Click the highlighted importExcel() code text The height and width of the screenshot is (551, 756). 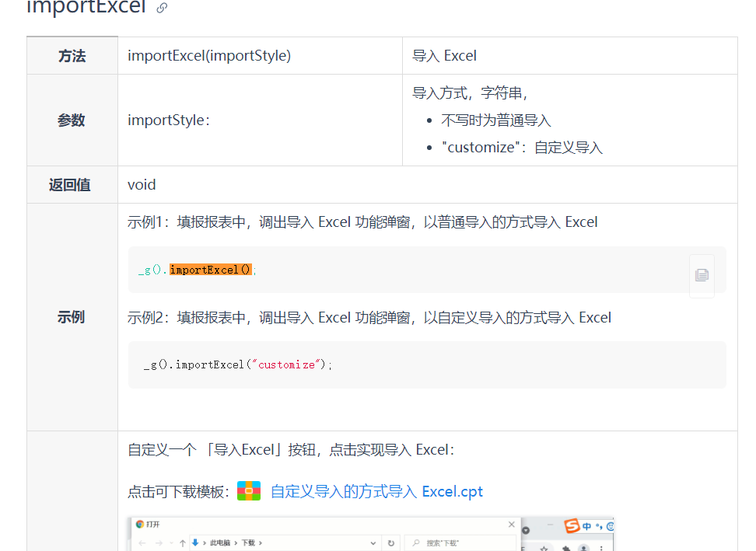pyautogui.click(x=211, y=270)
